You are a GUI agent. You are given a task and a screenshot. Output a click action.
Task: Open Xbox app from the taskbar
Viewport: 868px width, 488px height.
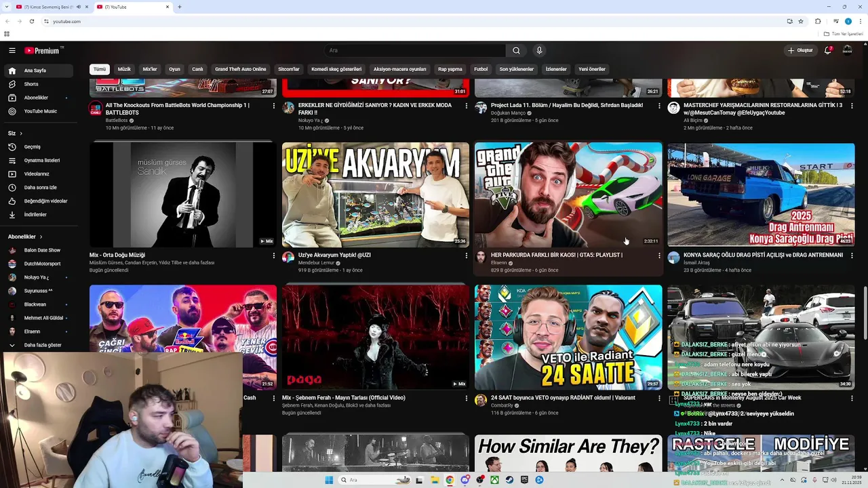(x=494, y=480)
